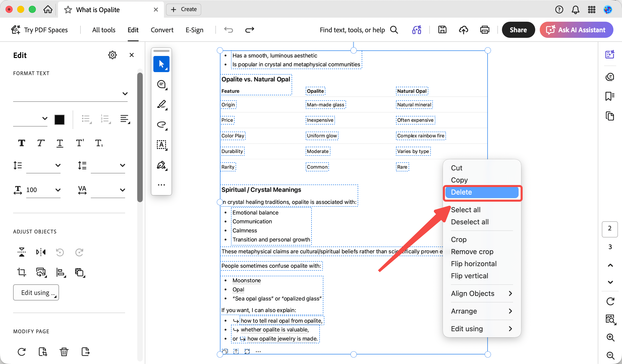Choose Delete in context menu
Screen dimensions: 622x364
(482, 192)
